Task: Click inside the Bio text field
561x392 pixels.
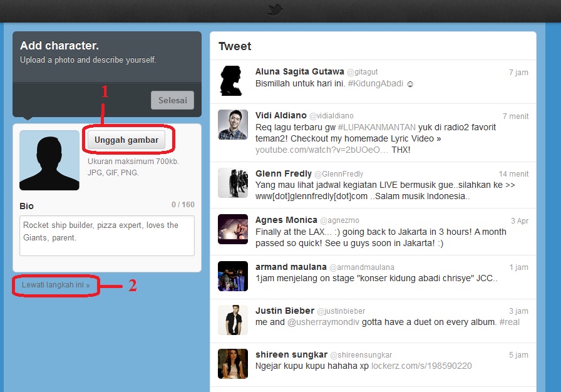Action: [106, 234]
